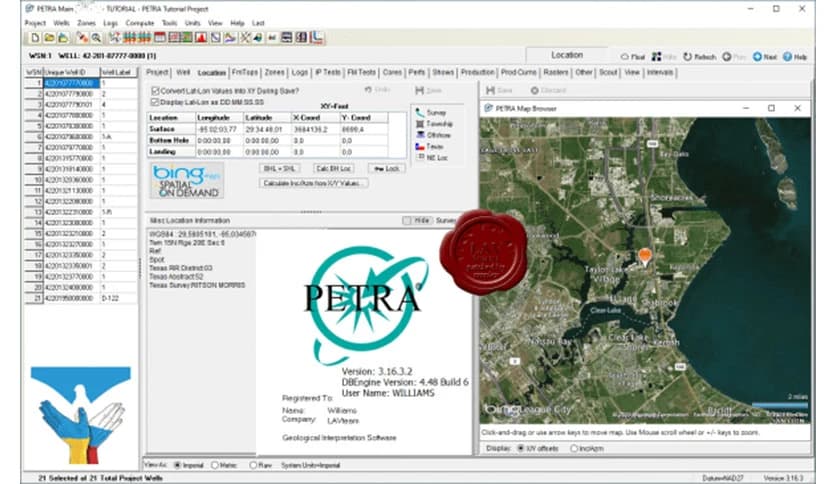Open the Tools menu

point(170,23)
